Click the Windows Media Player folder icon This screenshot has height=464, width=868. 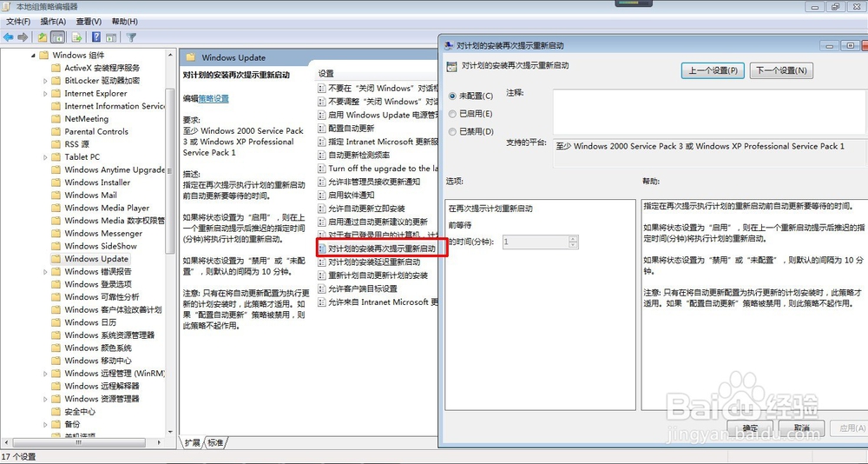click(x=56, y=208)
